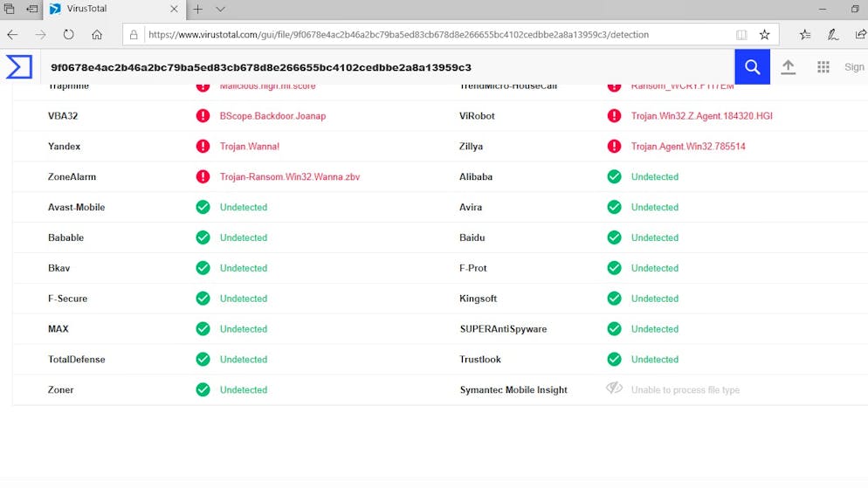This screenshot has height=488, width=868.
Task: Click the blue search magnifier button
Action: point(753,67)
